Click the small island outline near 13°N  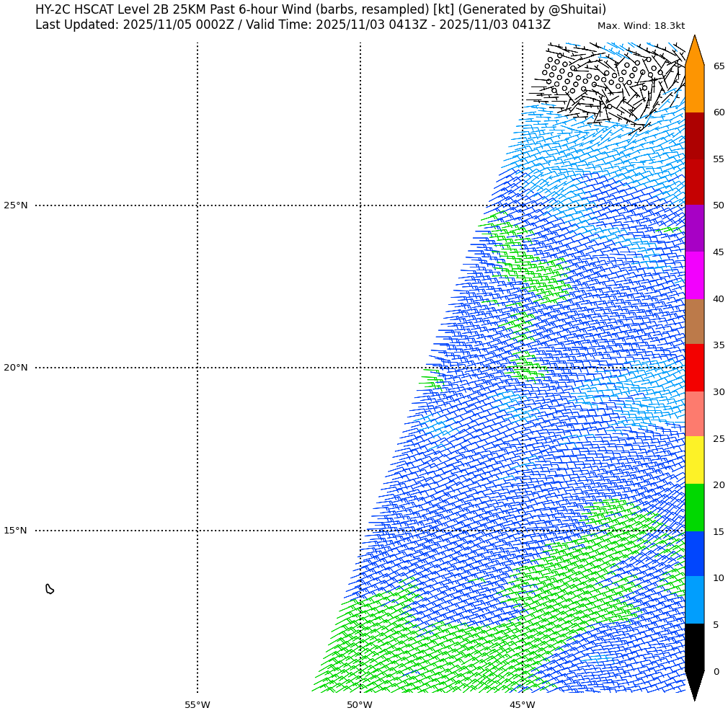49,589
